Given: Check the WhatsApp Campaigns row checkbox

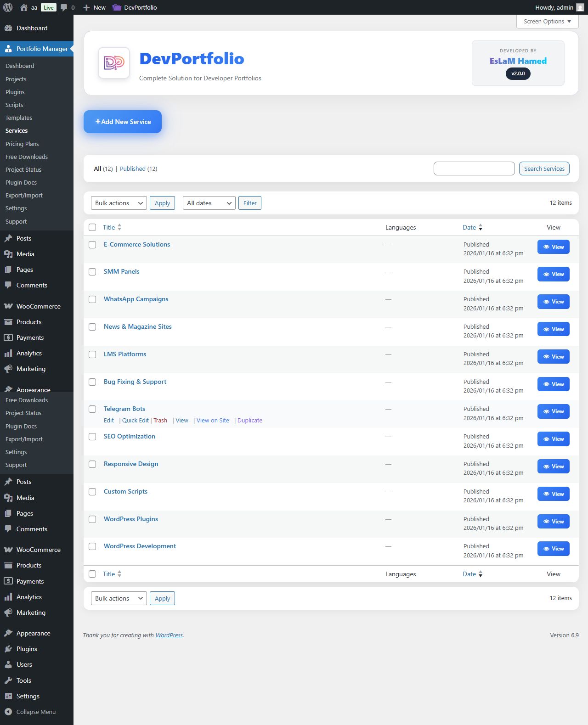Looking at the screenshot, I should 92,299.
